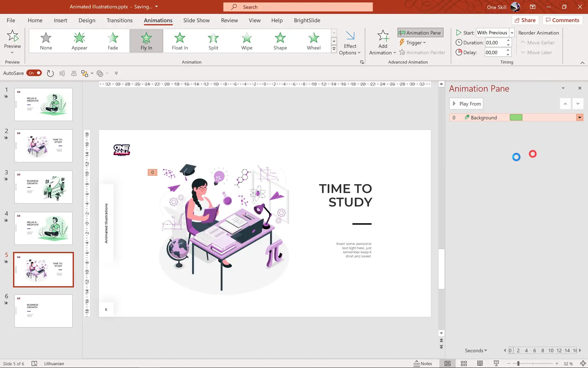Toggle AutoSave off

click(34, 73)
